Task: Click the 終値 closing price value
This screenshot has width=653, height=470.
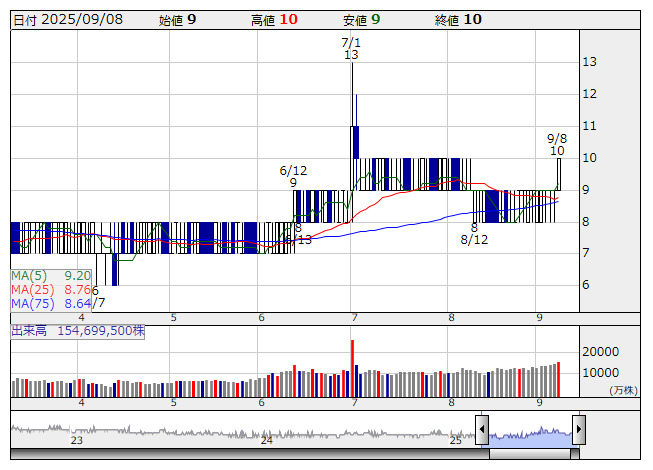Action: click(472, 19)
